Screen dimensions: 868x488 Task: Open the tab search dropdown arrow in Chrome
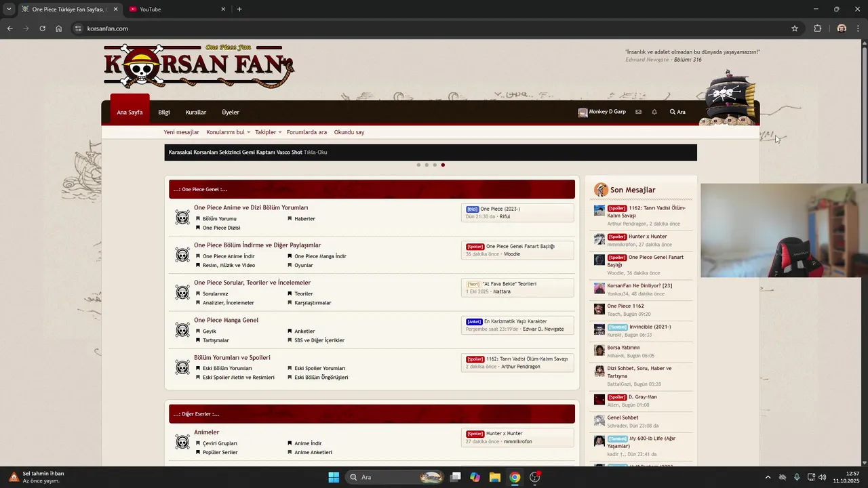coord(9,9)
